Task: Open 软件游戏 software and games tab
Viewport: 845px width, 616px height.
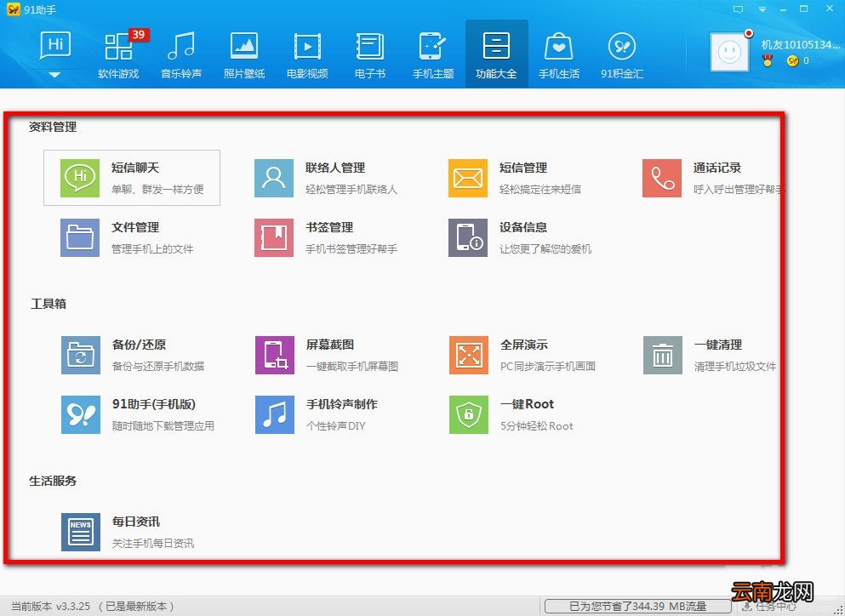Action: click(x=118, y=54)
